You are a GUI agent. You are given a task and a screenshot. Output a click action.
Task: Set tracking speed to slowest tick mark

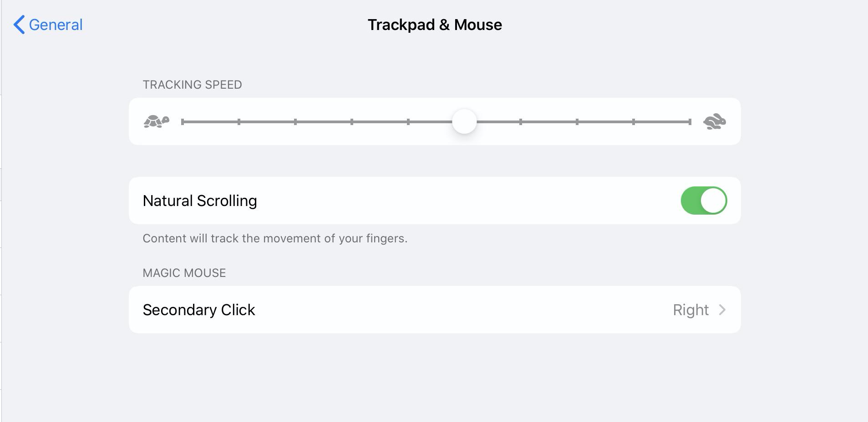coord(183,121)
